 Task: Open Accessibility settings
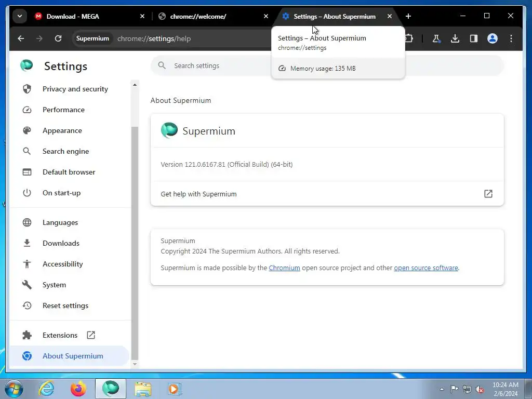click(70, 264)
